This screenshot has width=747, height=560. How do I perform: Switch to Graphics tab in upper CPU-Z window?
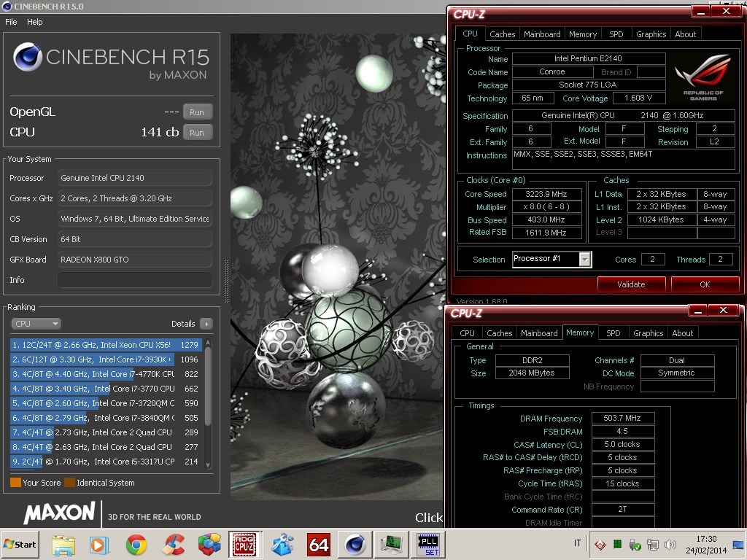tap(651, 34)
